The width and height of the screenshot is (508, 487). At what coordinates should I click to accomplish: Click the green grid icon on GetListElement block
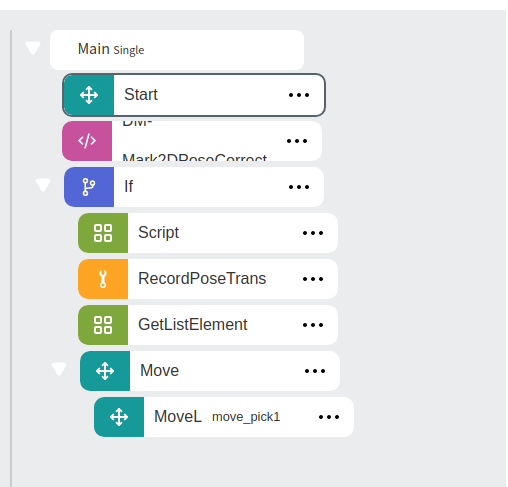point(103,325)
